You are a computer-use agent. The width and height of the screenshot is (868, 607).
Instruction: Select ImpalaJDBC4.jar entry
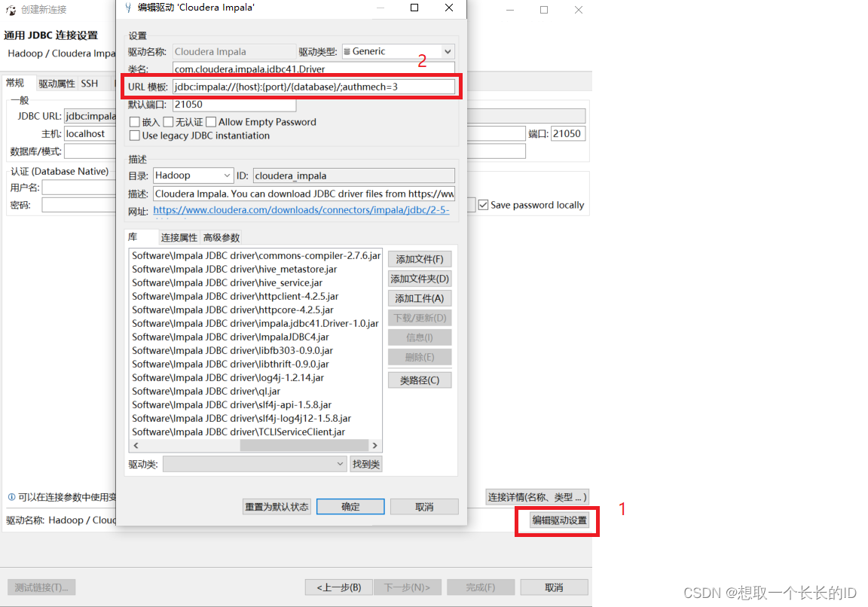coord(231,337)
